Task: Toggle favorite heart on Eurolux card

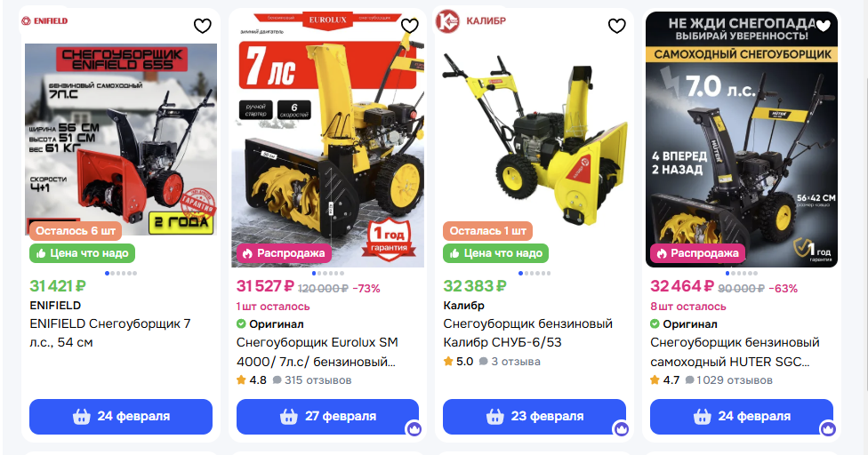Action: coord(410,26)
